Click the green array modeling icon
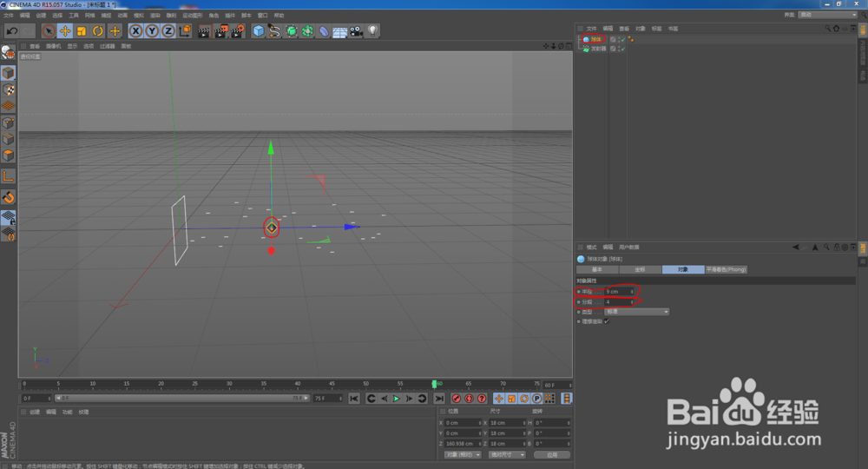The image size is (868, 469). point(307,31)
